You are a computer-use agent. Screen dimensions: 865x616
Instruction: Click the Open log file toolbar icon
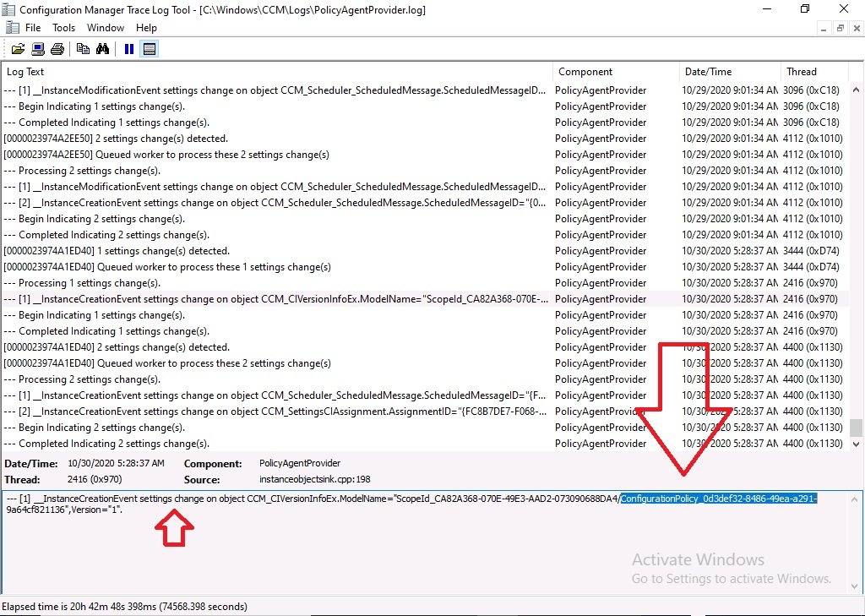[18, 49]
